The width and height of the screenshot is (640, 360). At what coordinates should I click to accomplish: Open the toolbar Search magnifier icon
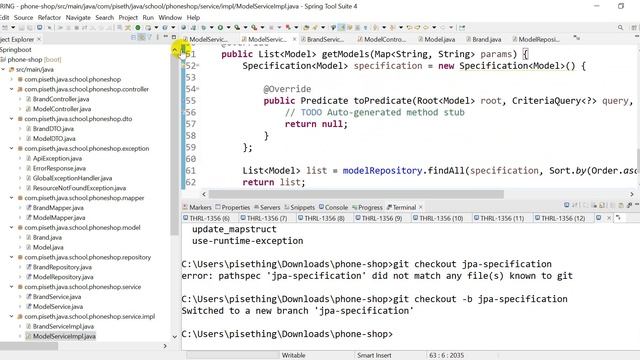point(620,28)
